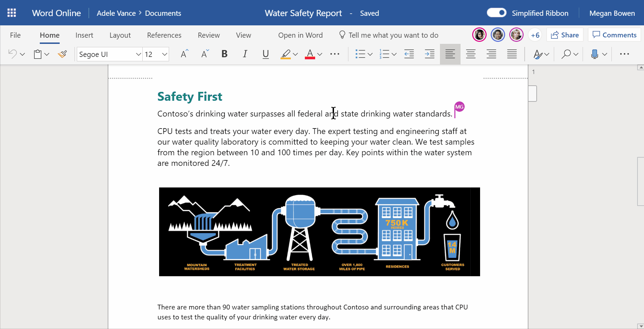Toggle italic formatting
This screenshot has width=644, height=329.
click(x=245, y=54)
